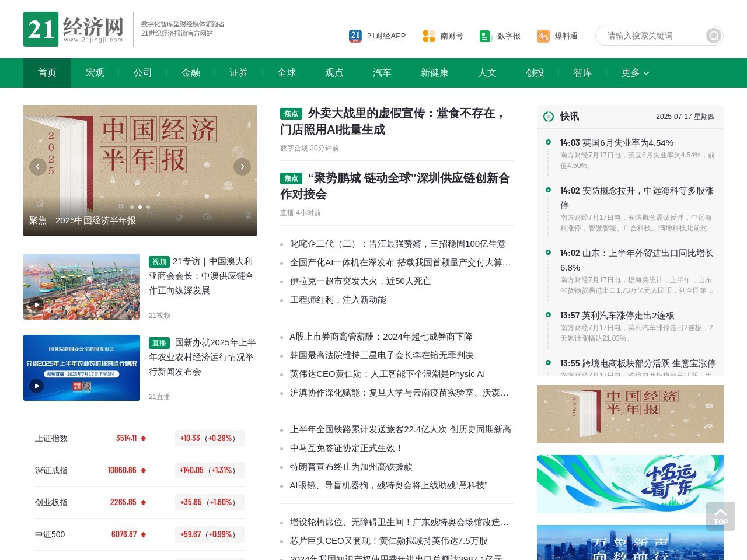Play the 21专访 video thumbnail
The width and height of the screenshot is (747, 560).
(x=82, y=286)
